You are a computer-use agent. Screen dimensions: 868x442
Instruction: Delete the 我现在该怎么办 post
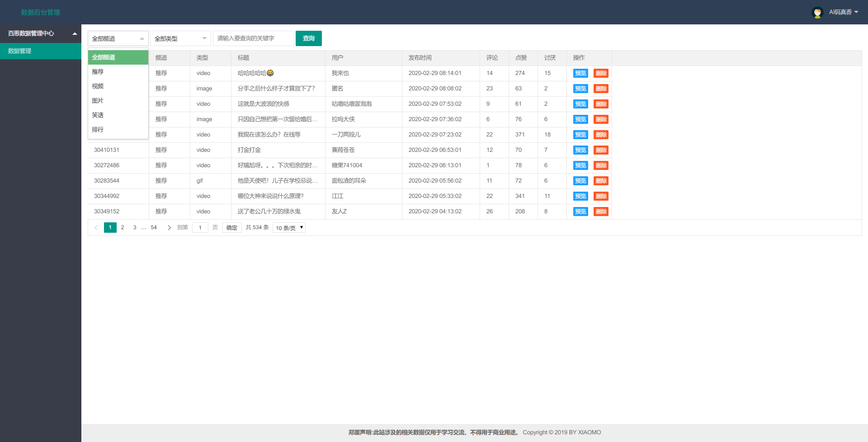tap(601, 135)
